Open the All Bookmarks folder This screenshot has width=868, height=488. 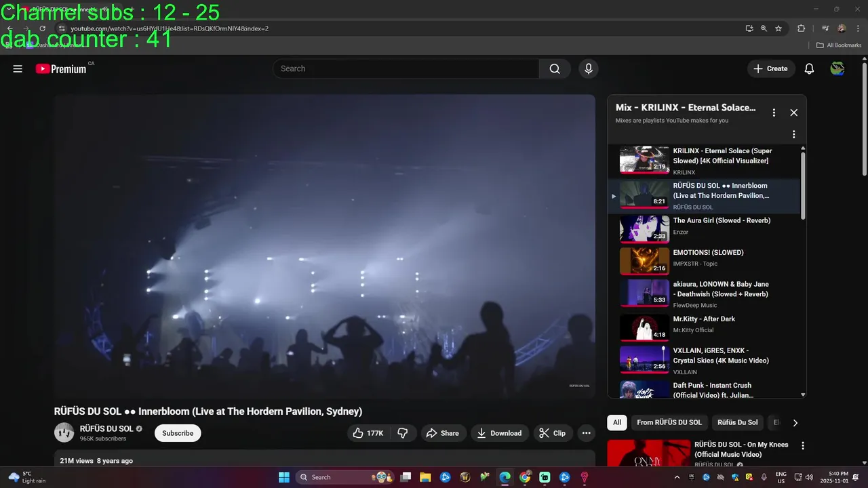[x=839, y=45]
